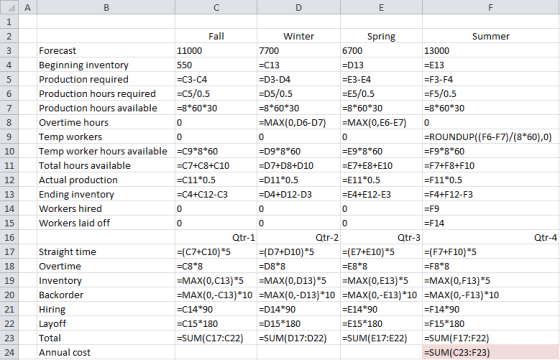Click cell with formula =D5/0.5
This screenshot has width=560, height=360.
tap(299, 94)
